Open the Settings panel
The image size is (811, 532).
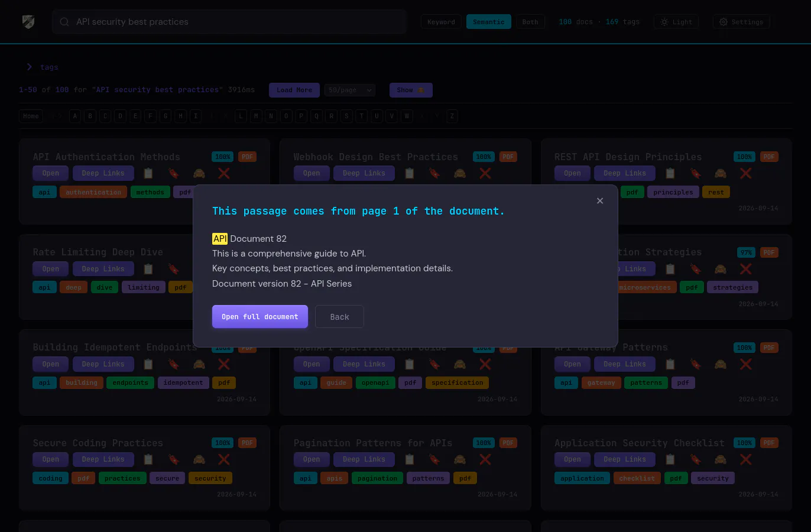pyautogui.click(x=741, y=22)
